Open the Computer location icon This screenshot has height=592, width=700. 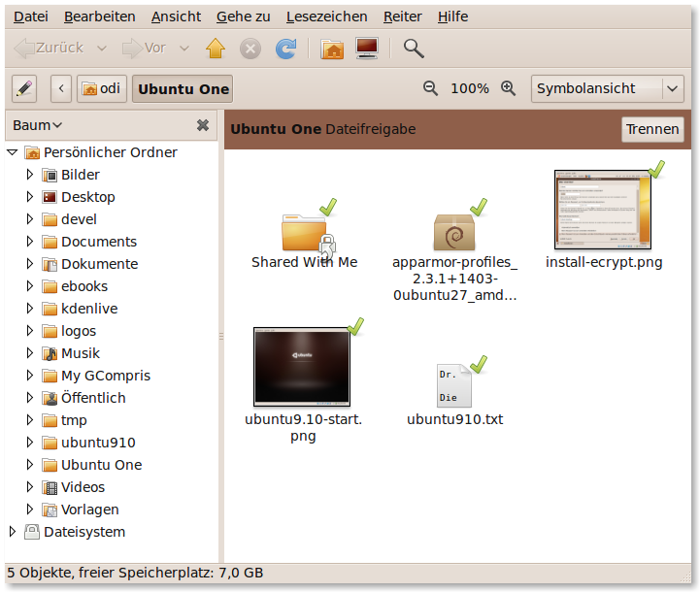click(367, 49)
